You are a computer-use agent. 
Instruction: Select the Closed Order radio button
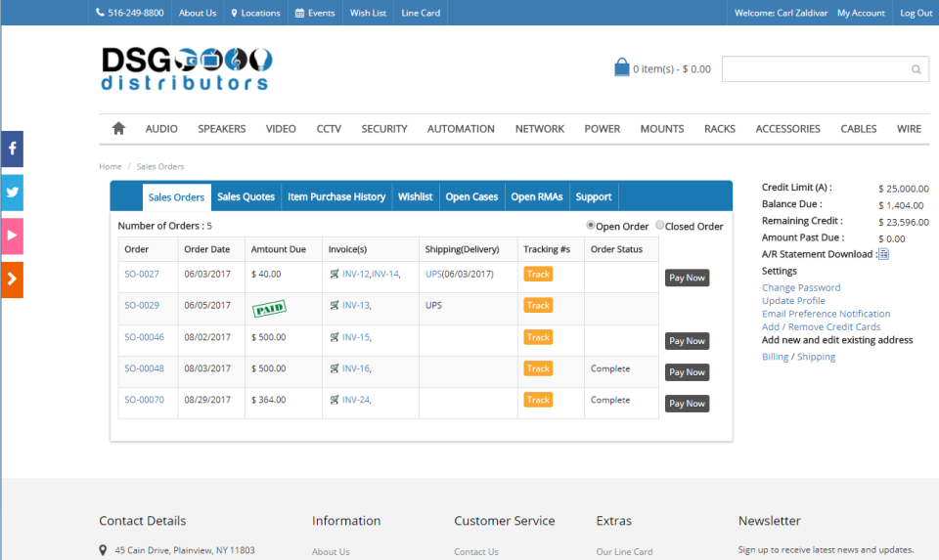pos(659,226)
